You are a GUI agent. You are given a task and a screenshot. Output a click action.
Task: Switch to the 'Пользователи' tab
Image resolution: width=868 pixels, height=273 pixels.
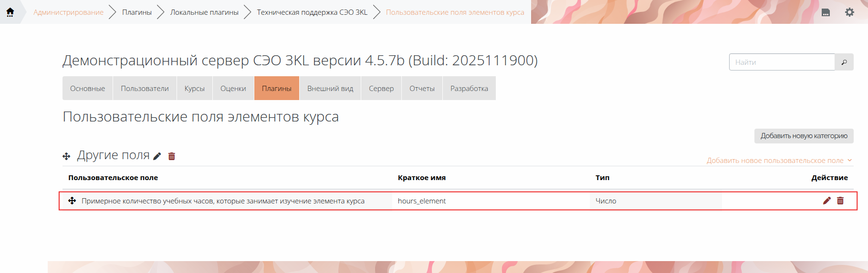tap(145, 89)
